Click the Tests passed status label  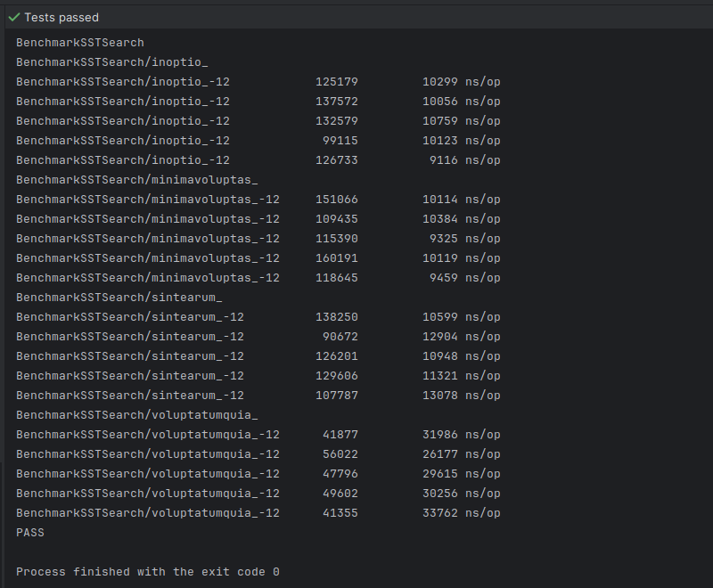61,17
